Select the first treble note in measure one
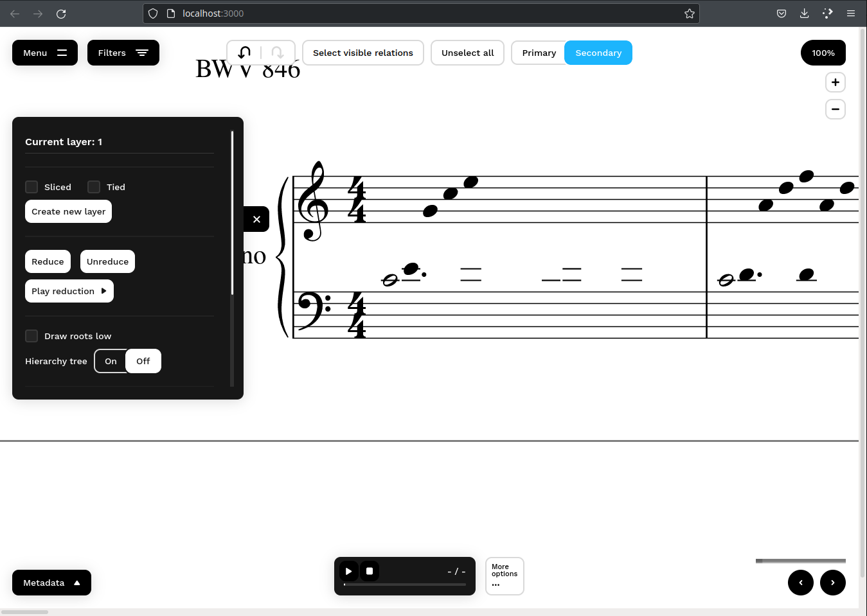This screenshot has width=867, height=616. pos(430,211)
